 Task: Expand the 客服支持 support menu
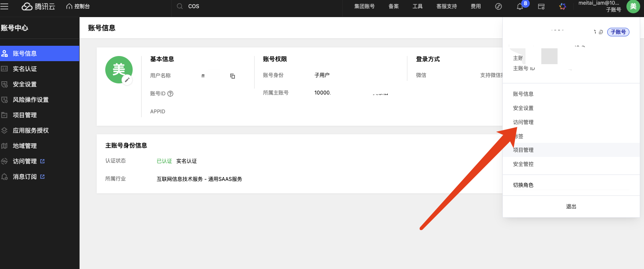click(446, 6)
